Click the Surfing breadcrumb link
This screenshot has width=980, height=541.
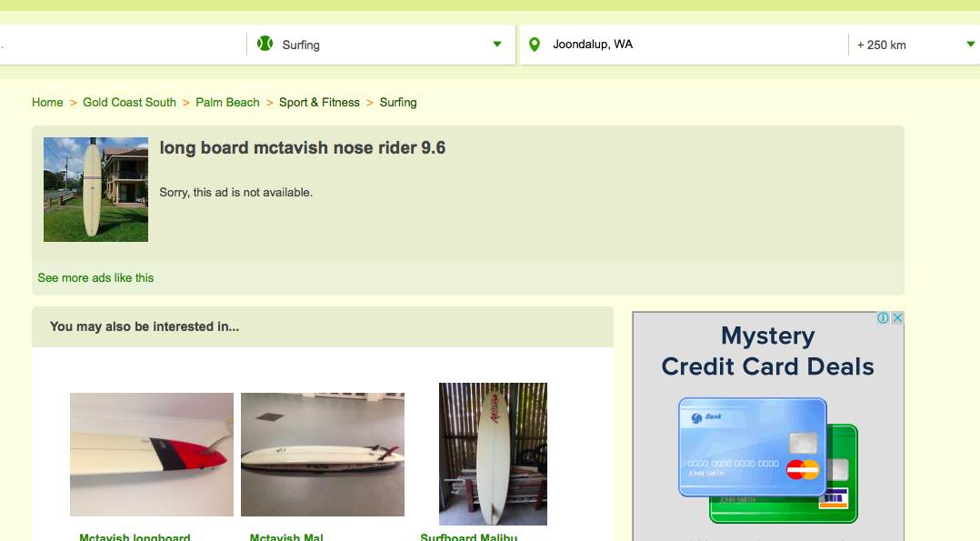pos(398,102)
